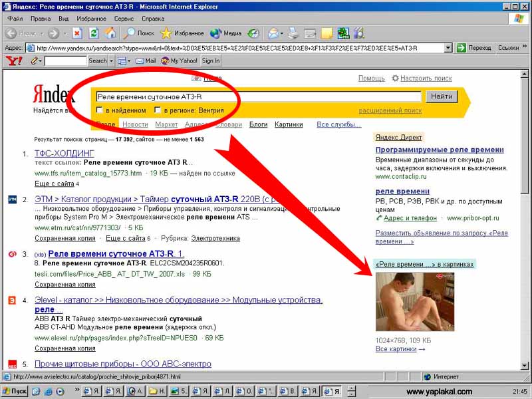Switch to the Блоги search tab
Screen dimensions: 532x399
(258, 124)
